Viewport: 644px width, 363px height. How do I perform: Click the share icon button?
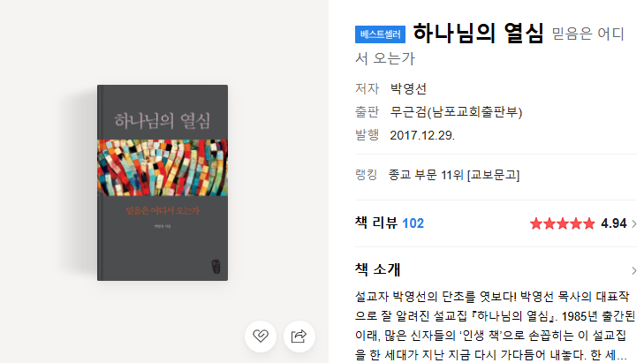(299, 337)
